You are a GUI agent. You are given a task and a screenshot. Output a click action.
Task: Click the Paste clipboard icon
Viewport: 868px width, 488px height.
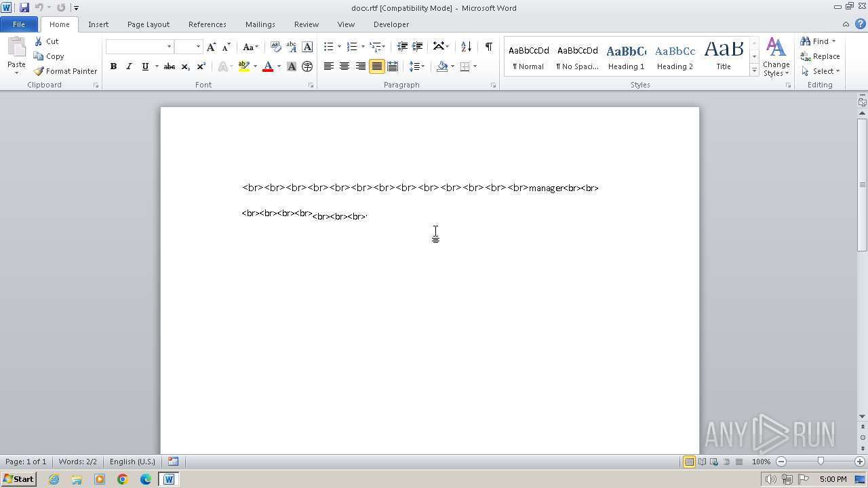(16, 49)
